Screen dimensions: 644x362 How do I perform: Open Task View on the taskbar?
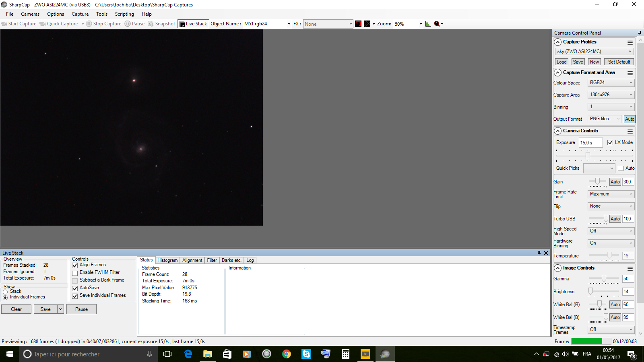coord(167,354)
